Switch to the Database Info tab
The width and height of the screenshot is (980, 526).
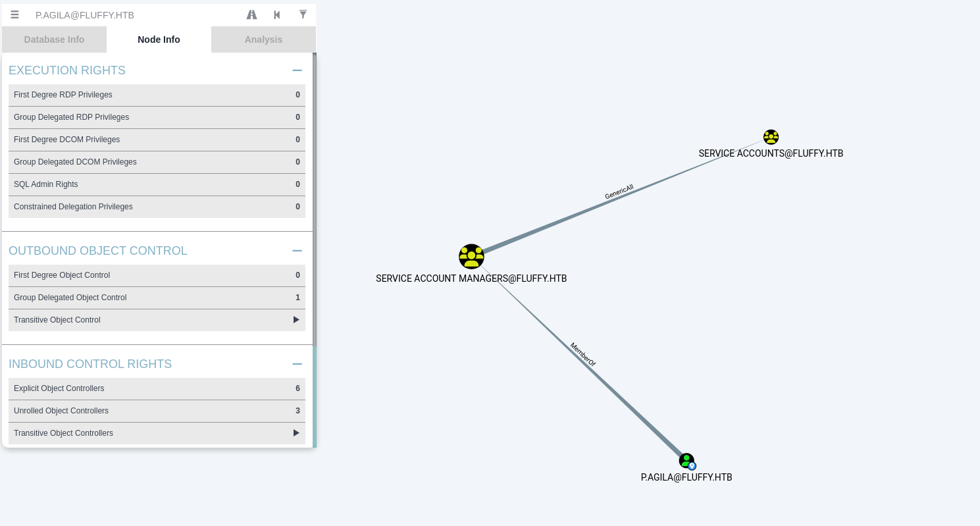click(54, 39)
